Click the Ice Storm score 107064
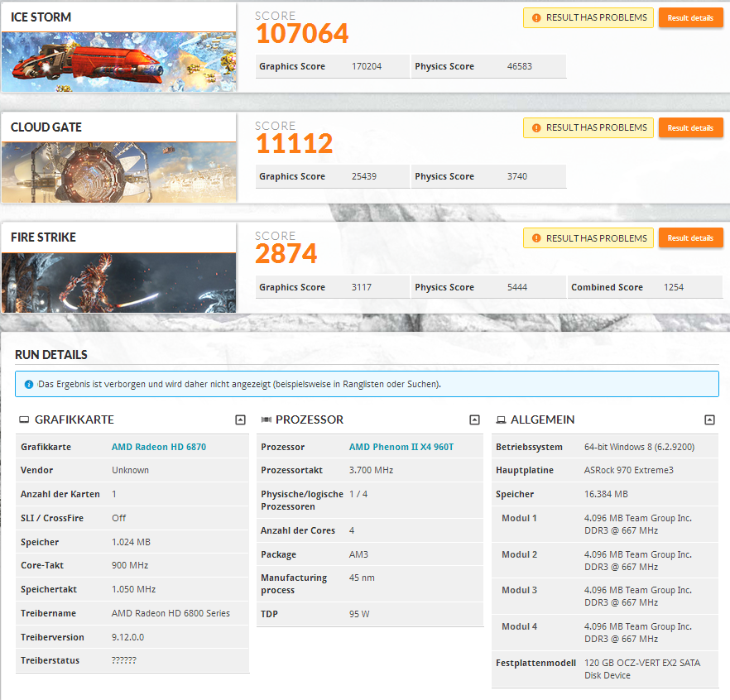This screenshot has width=730, height=700. pyautogui.click(x=302, y=33)
